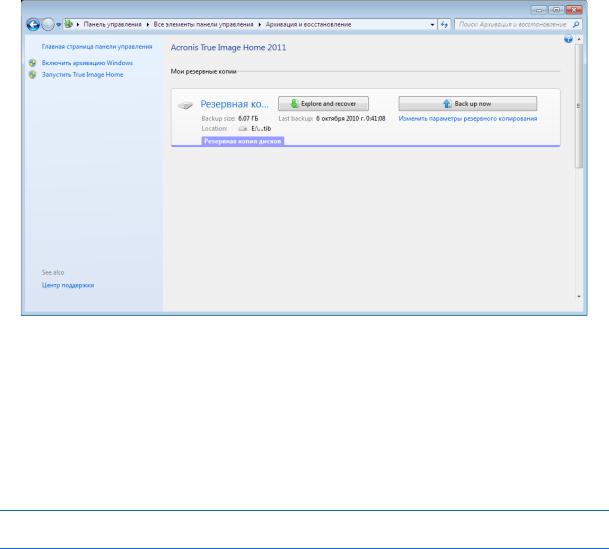Click the Forward navigation arrow
Viewport: 609px width, 549px height.
pyautogui.click(x=48, y=24)
